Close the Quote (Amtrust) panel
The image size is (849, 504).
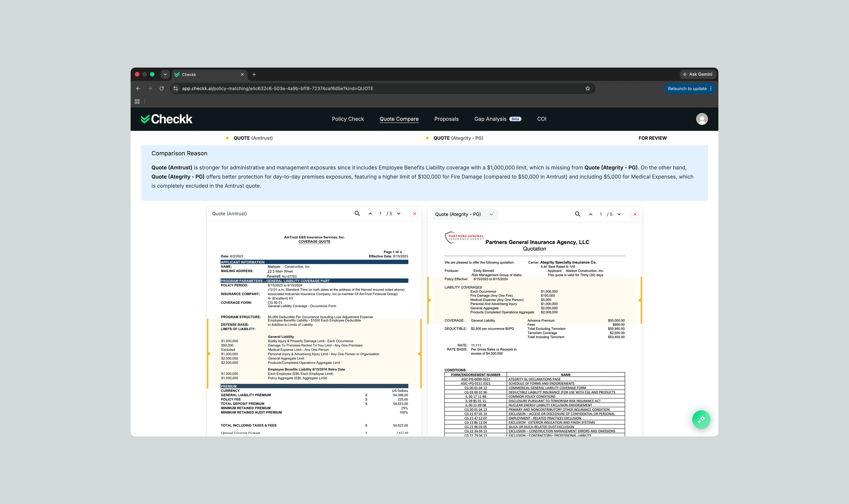(415, 214)
